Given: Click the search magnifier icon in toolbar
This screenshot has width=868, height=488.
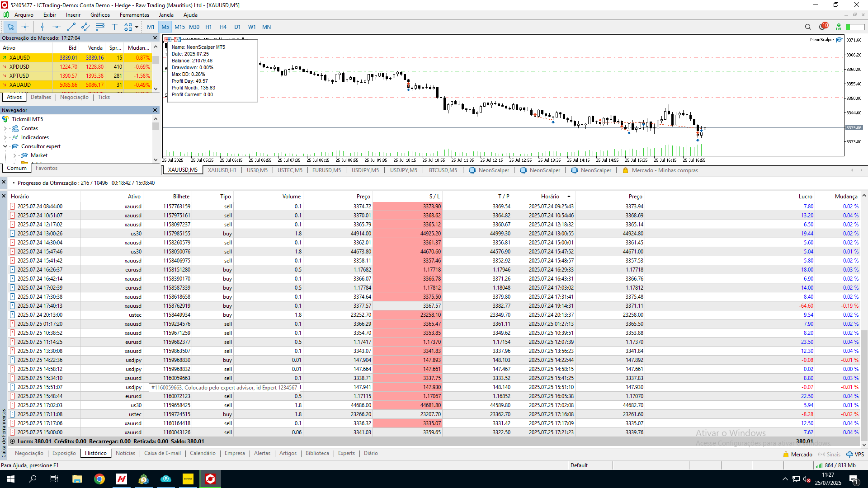Looking at the screenshot, I should point(808,27).
